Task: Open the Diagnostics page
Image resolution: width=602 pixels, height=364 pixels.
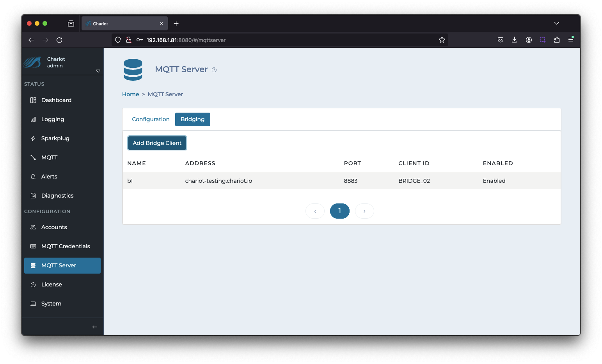Action: point(62,196)
